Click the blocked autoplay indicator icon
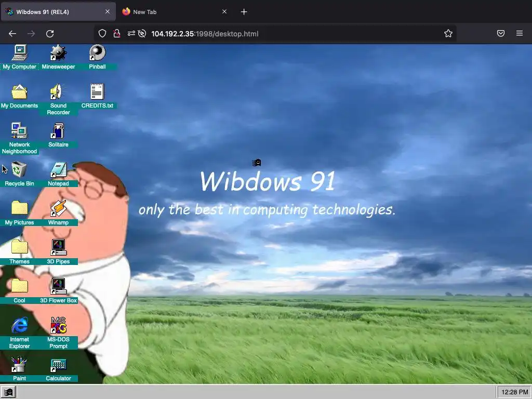Viewport: 532px width, 399px height. pos(142,33)
